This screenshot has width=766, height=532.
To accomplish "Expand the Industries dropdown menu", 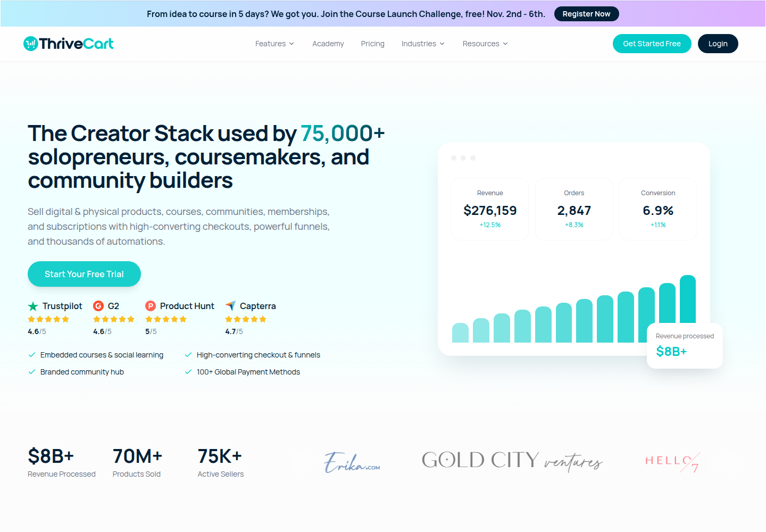I will coord(423,44).
